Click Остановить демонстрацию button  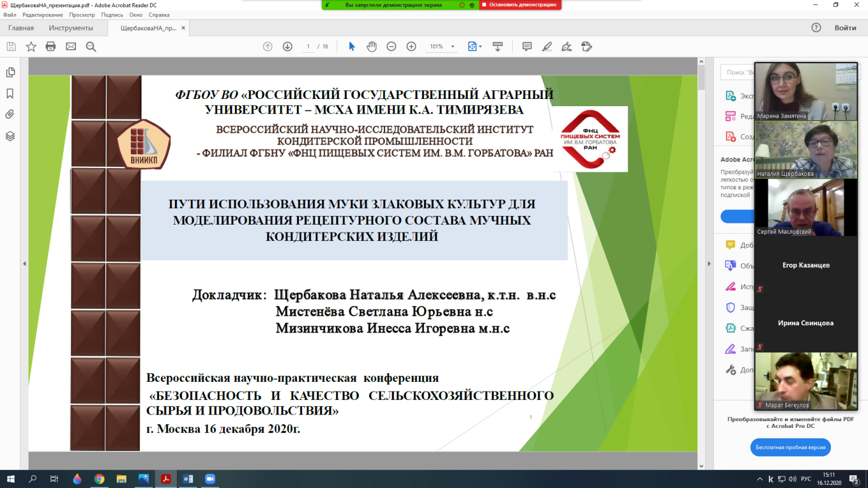click(520, 5)
